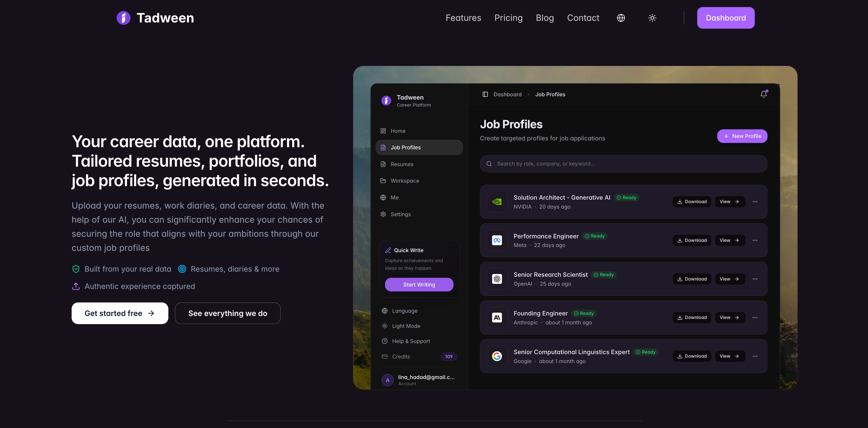
Task: Toggle the sidebar panel icon near breadcrumb
Action: (485, 94)
